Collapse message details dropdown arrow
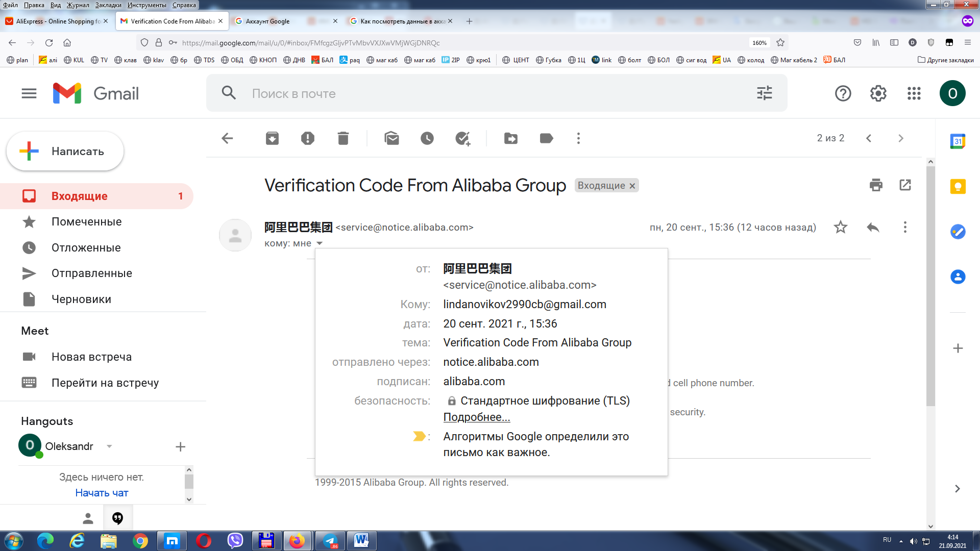This screenshot has height=551, width=980. click(x=320, y=243)
